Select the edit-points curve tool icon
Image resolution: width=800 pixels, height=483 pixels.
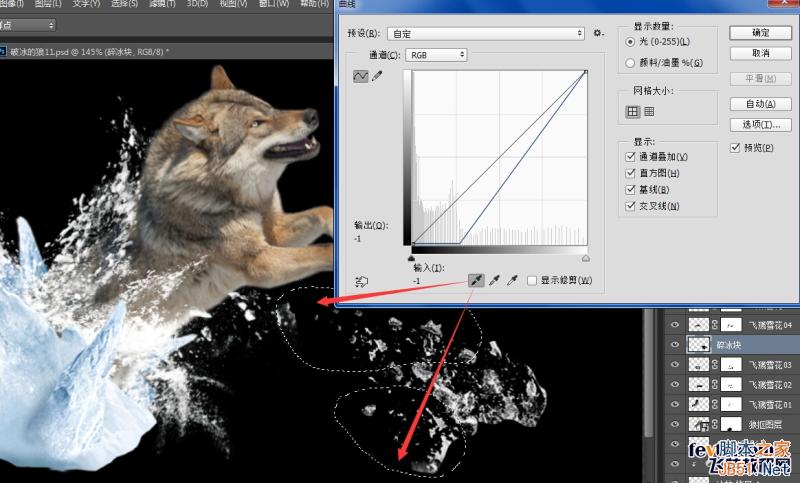pos(360,76)
